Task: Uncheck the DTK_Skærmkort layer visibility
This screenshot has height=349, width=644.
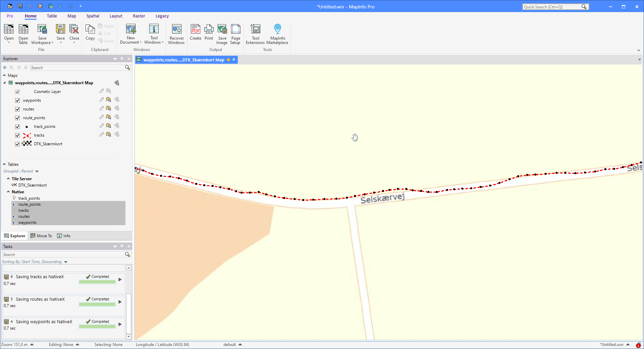Action: (17, 144)
